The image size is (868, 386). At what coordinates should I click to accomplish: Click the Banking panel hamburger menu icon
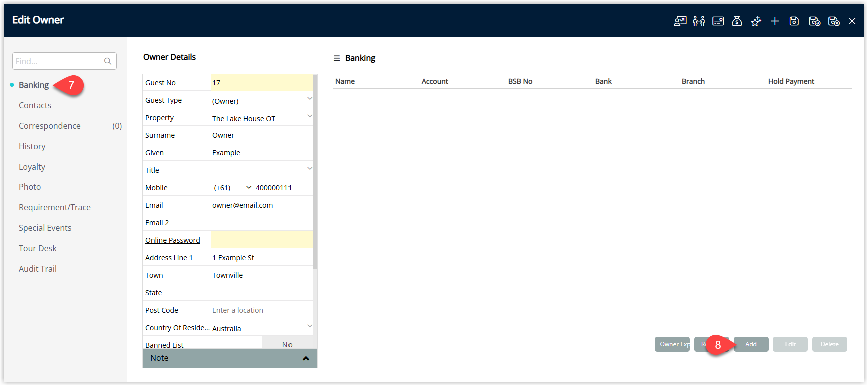pos(337,58)
